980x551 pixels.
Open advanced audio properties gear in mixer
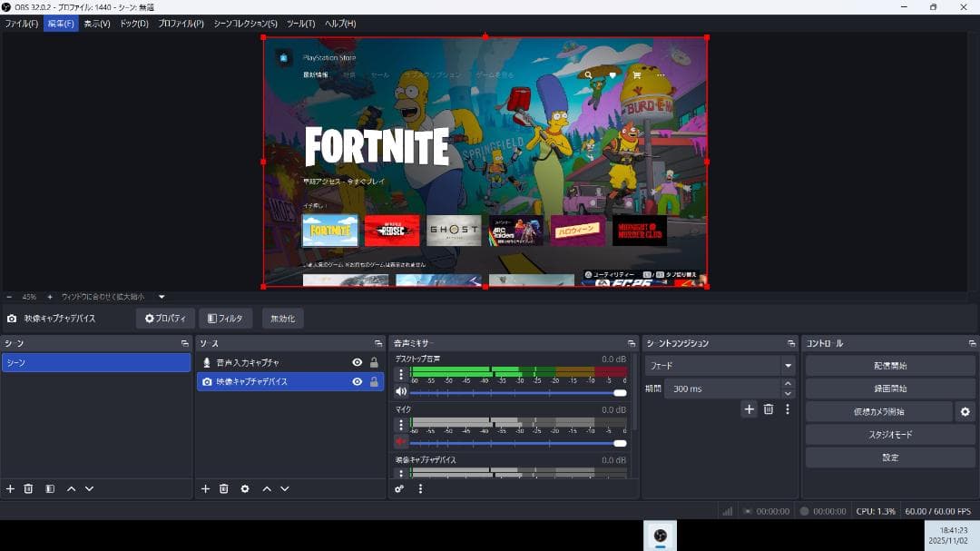click(399, 489)
